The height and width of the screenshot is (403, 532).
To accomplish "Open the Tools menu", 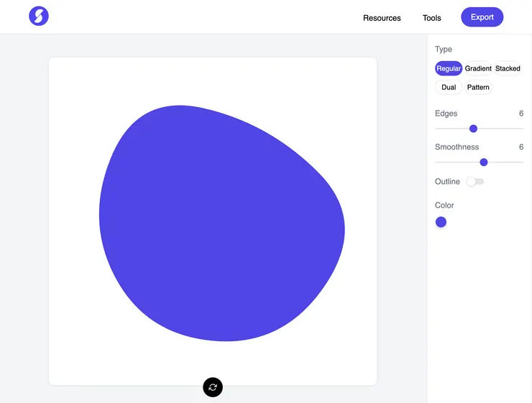I will pos(431,18).
